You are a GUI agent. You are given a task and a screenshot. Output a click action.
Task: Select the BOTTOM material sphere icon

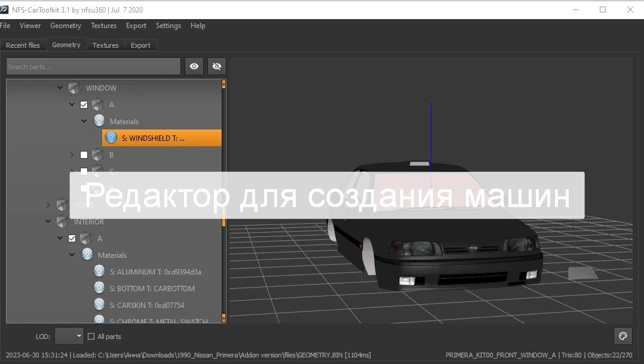[x=99, y=288]
